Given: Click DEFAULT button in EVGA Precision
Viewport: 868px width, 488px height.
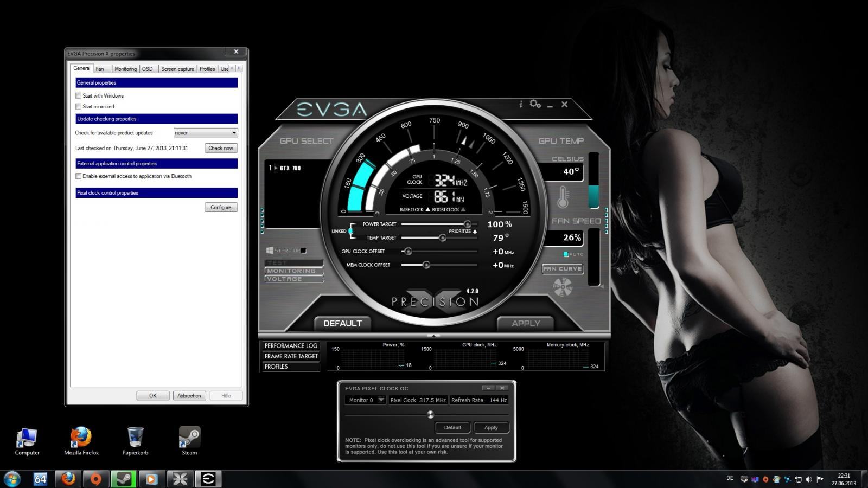Looking at the screenshot, I should (342, 324).
